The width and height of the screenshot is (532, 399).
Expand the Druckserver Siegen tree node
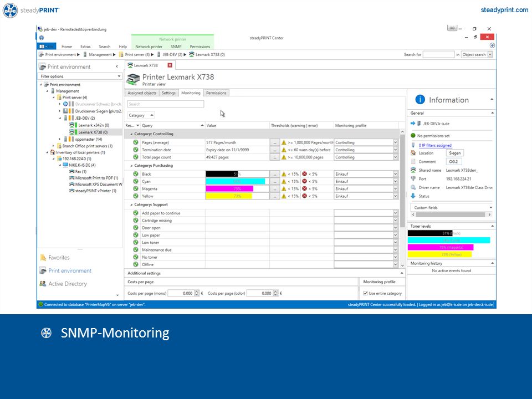60,111
